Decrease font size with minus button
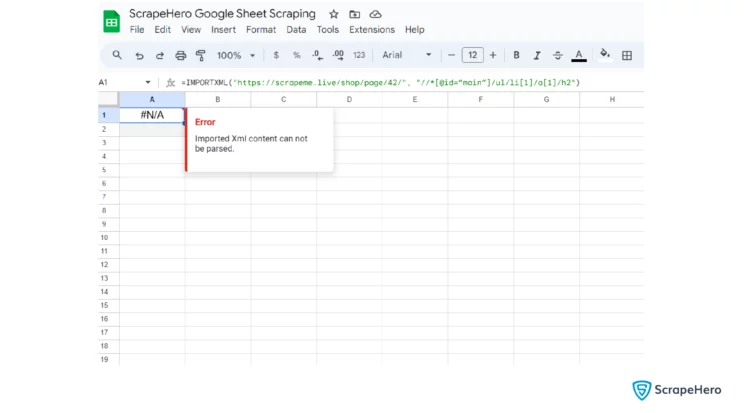744x413 pixels. click(451, 55)
